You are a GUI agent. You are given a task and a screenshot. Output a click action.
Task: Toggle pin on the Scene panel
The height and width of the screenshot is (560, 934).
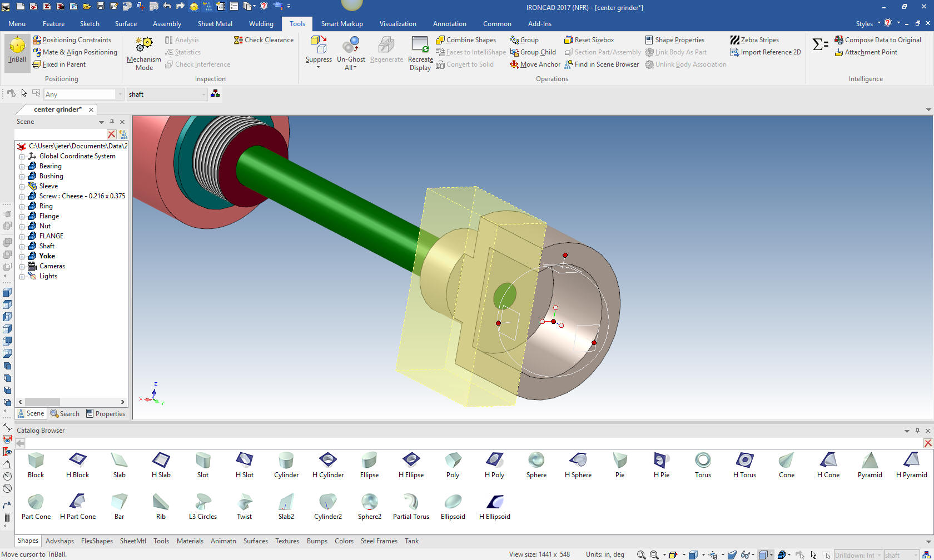[112, 122]
